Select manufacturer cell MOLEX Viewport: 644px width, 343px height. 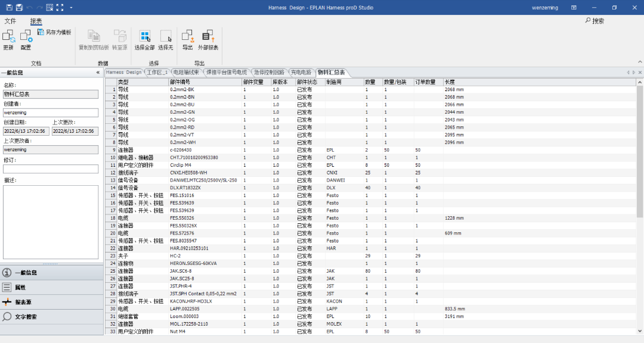coord(344,324)
